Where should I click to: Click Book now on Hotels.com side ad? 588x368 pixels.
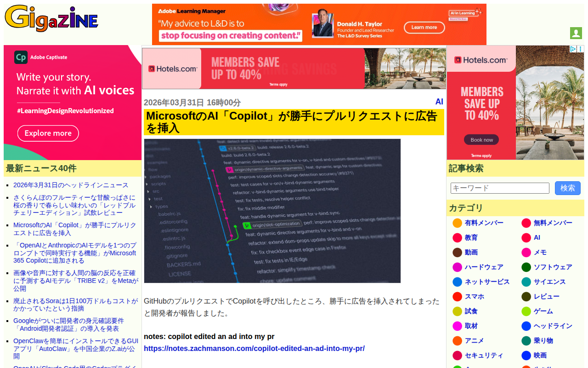point(481,140)
